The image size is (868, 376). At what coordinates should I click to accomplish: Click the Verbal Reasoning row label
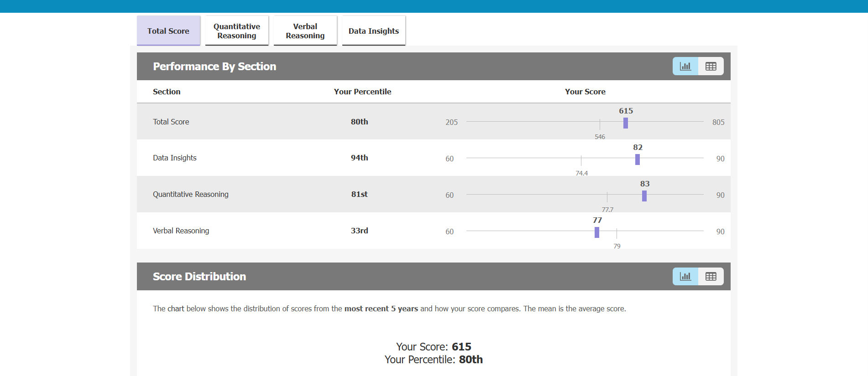[x=181, y=231]
